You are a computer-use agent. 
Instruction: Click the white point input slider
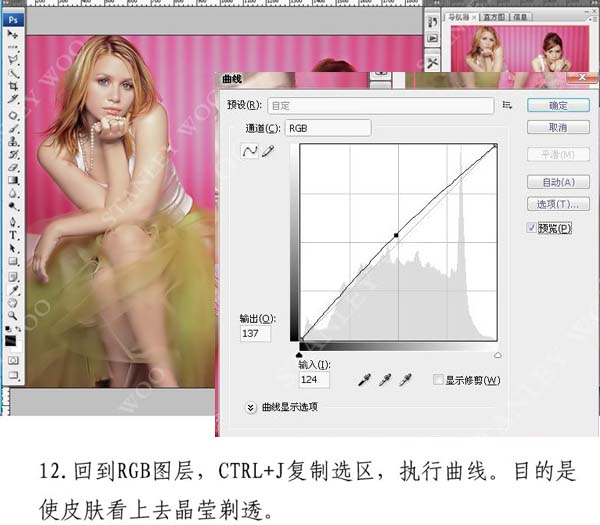498,354
